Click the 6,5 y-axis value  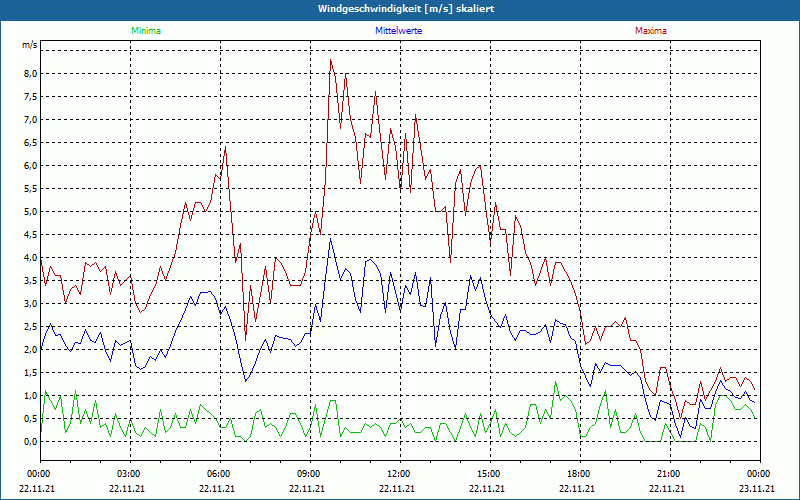coord(31,142)
